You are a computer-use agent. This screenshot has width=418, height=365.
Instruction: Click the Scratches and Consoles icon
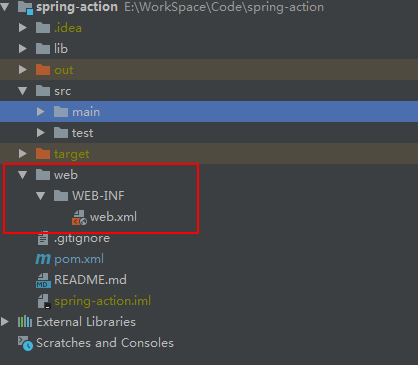pyautogui.click(x=25, y=343)
